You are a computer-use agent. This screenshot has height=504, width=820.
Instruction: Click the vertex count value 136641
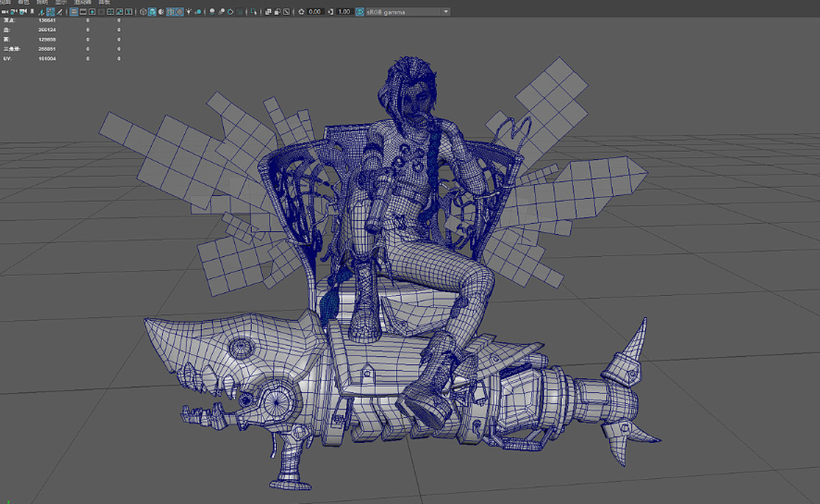pos(47,20)
